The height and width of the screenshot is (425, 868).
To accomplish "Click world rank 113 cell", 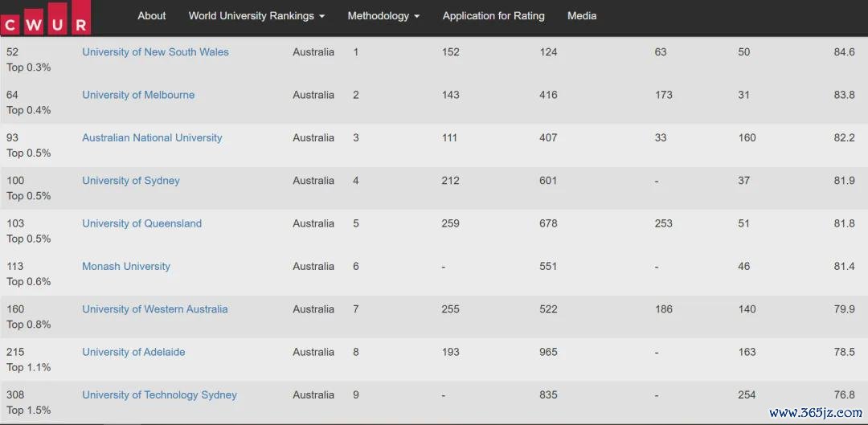I will [x=15, y=266].
